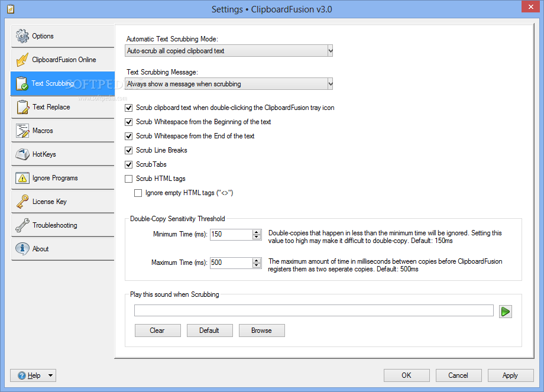Go to the HotKeys tab
544x392 pixels.
click(63, 154)
